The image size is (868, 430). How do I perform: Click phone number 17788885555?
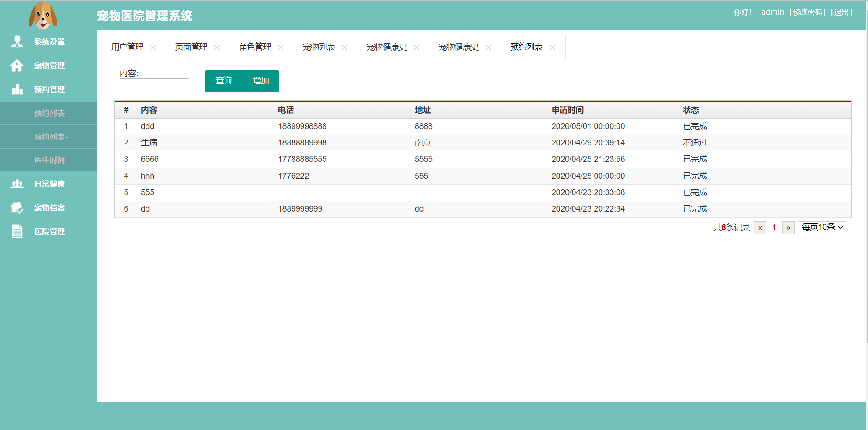pyautogui.click(x=302, y=159)
